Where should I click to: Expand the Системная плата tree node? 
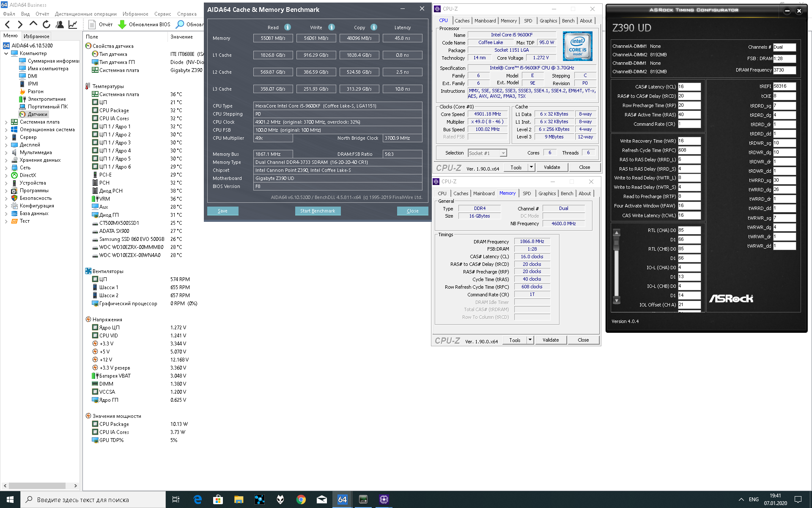(6, 122)
